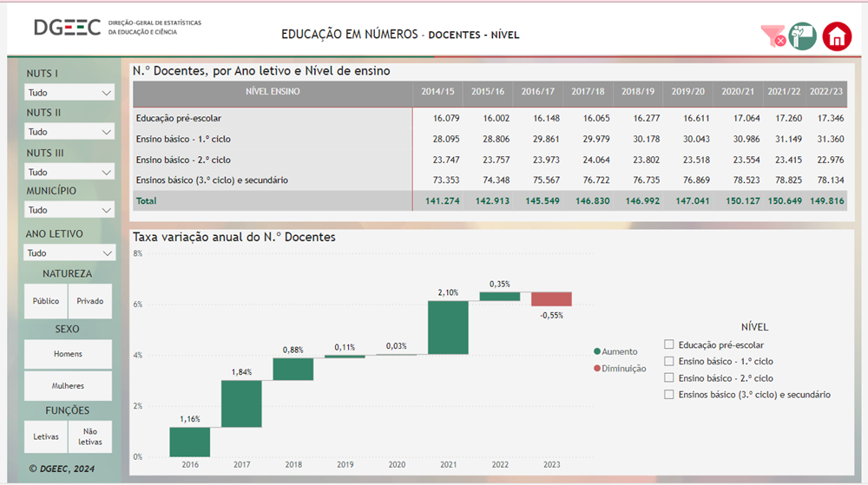Open the teacher at blackboard icon
The height and width of the screenshot is (485, 868).
(x=803, y=36)
